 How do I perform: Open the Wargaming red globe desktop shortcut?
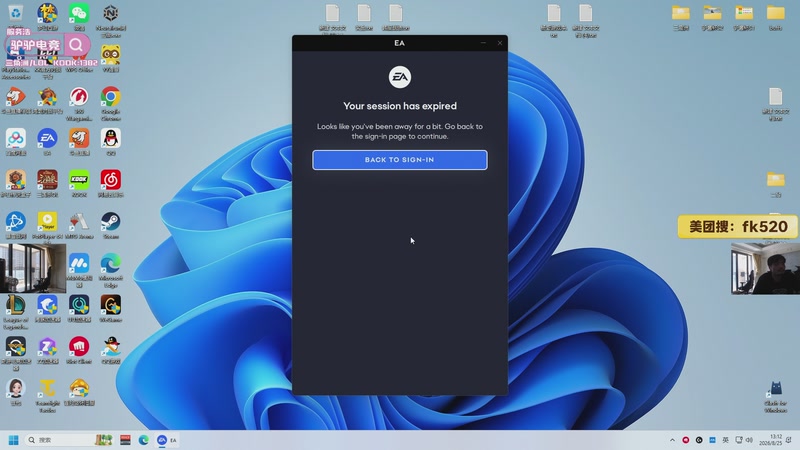79,97
